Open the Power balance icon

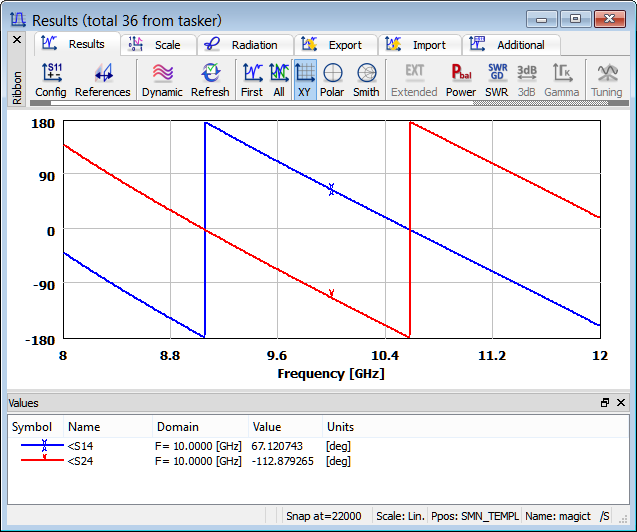(461, 79)
